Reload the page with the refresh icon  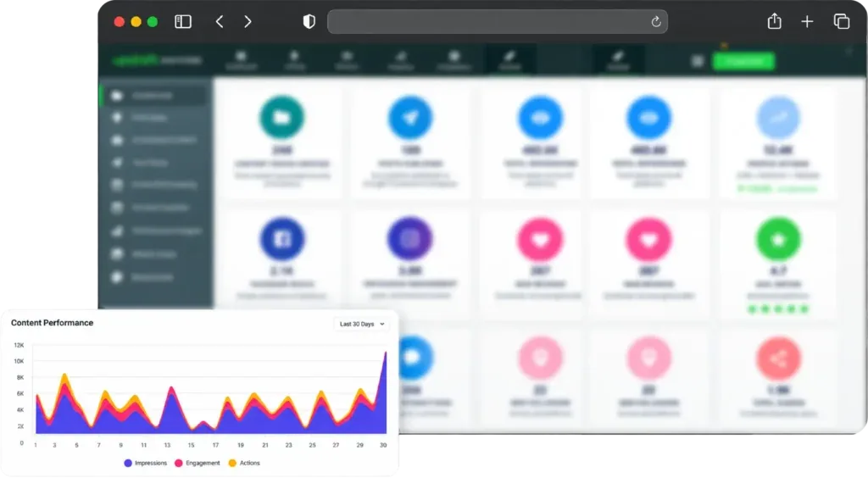coord(655,21)
